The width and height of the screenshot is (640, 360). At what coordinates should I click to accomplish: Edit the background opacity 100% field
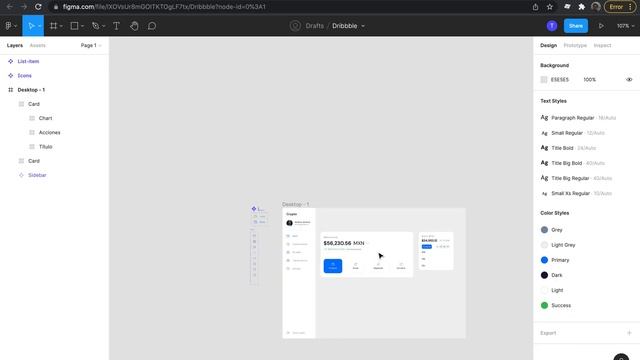589,80
